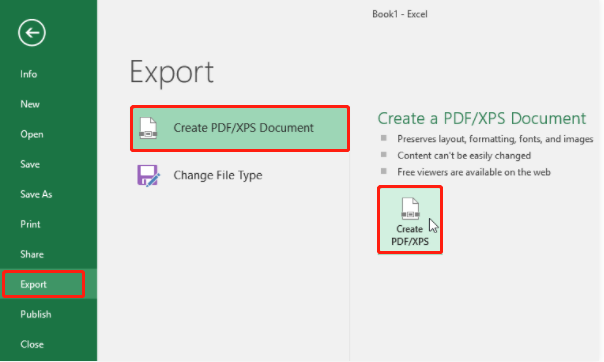Select New in the backstage sidebar
The height and width of the screenshot is (362, 604).
(30, 104)
